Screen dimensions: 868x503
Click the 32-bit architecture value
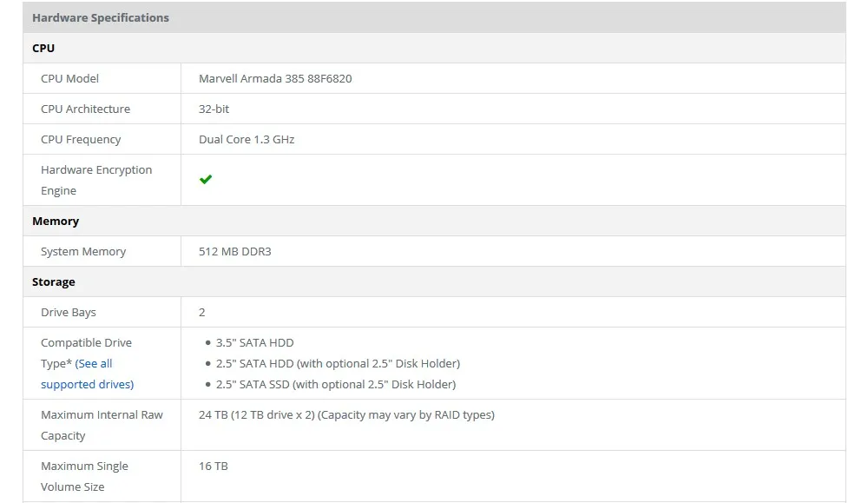coord(214,109)
